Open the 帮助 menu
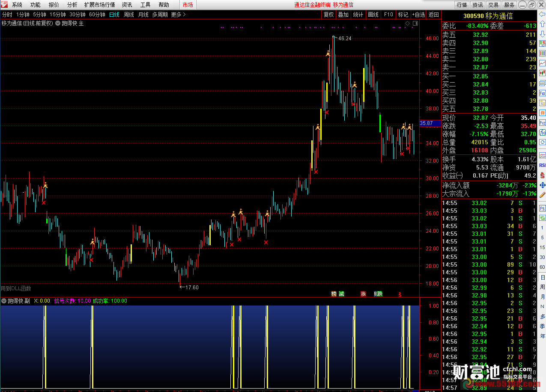546x392 pixels. pos(164,5)
